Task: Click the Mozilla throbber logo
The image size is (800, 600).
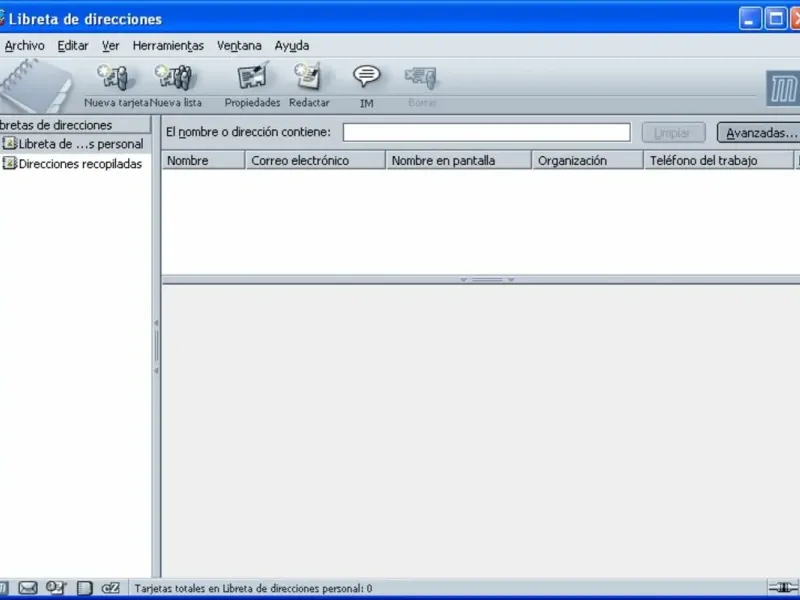Action: click(x=784, y=89)
